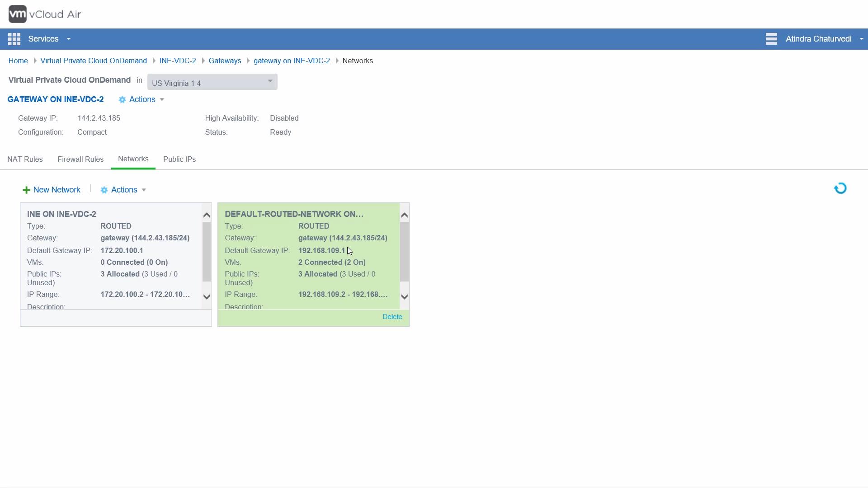The width and height of the screenshot is (868, 488).
Task: Open Gateways breadcrumb link
Action: [x=225, y=61]
